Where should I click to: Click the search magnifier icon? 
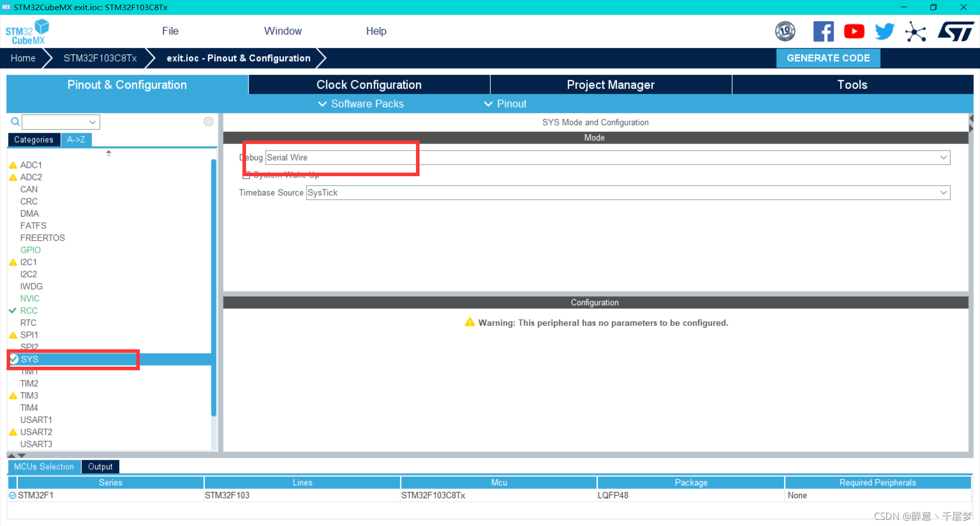(15, 122)
